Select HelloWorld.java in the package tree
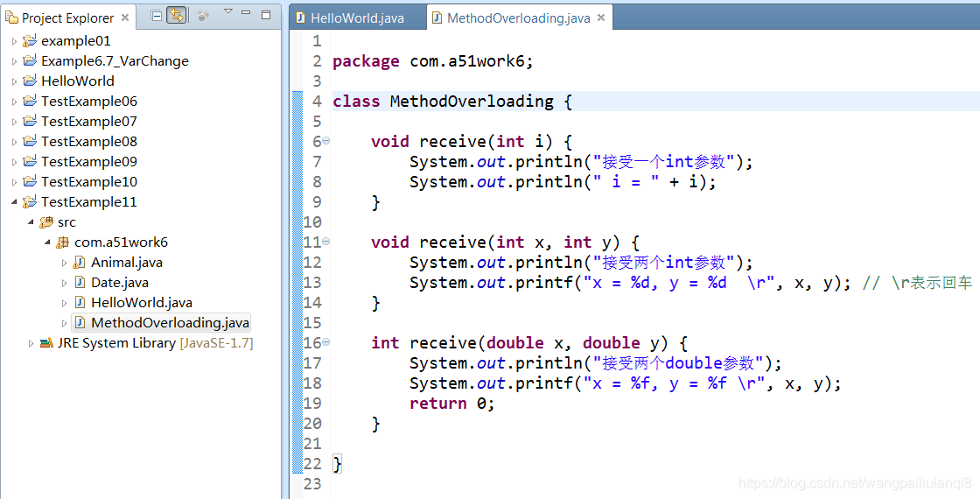980x499 pixels. (142, 303)
